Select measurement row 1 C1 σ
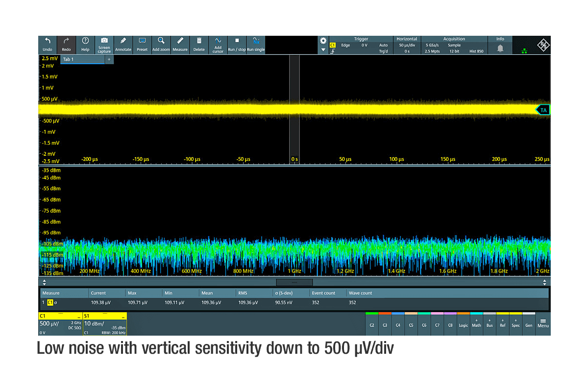The image size is (588, 392). [x=294, y=302]
